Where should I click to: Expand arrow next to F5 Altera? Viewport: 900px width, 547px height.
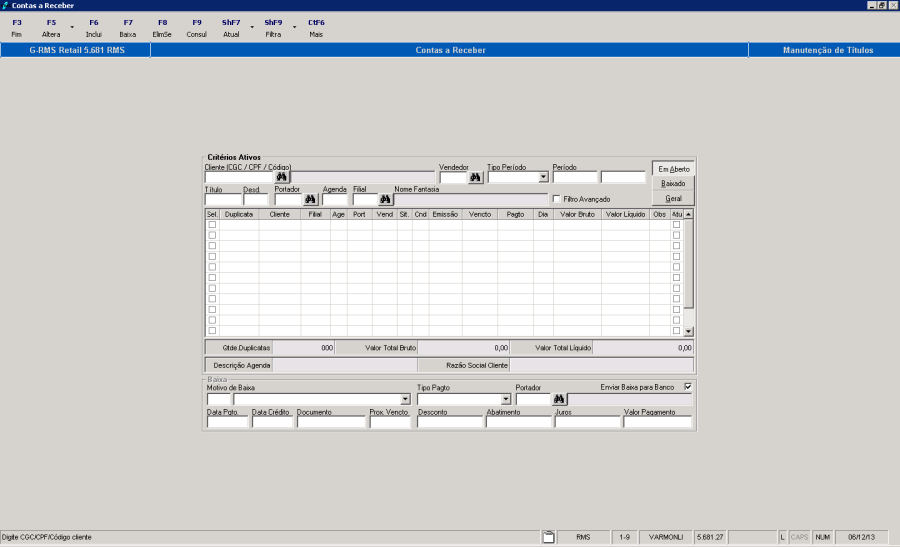72,27
